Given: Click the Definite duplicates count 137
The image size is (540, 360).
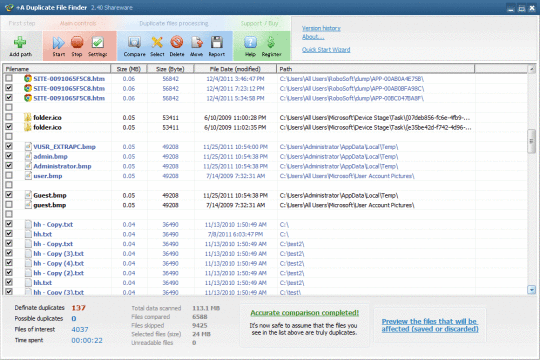Looking at the screenshot, I should click(x=79, y=308).
